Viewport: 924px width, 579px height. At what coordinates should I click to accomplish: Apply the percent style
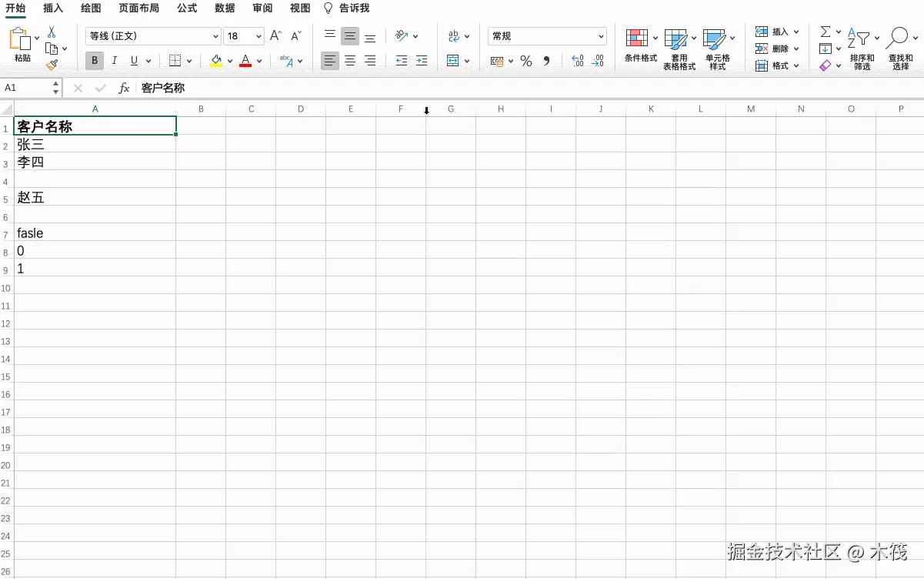526,61
